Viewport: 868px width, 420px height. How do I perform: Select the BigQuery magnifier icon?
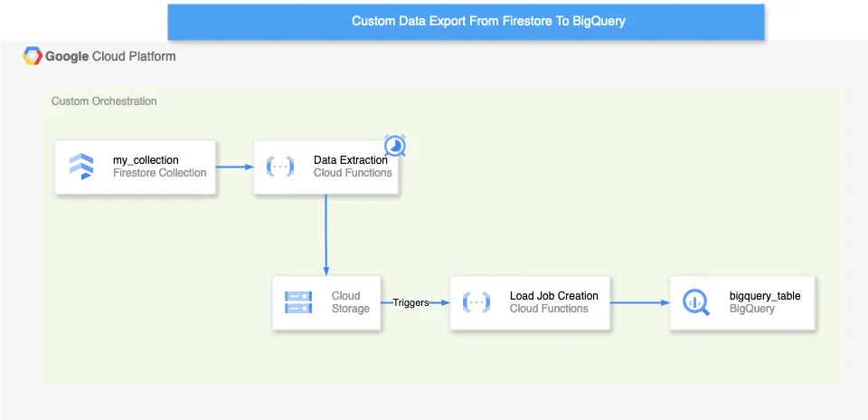tap(696, 302)
